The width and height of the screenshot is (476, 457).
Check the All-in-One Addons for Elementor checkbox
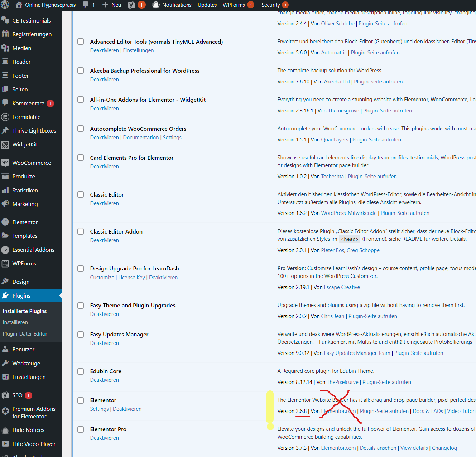(81, 100)
